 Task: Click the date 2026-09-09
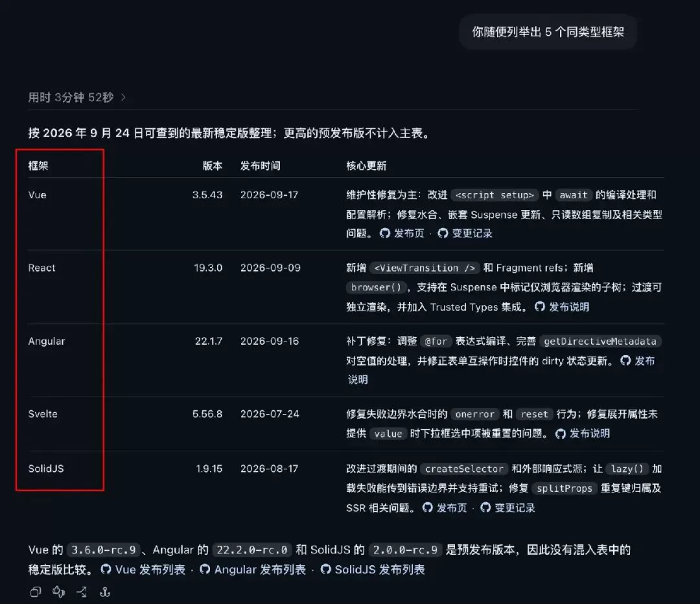270,268
